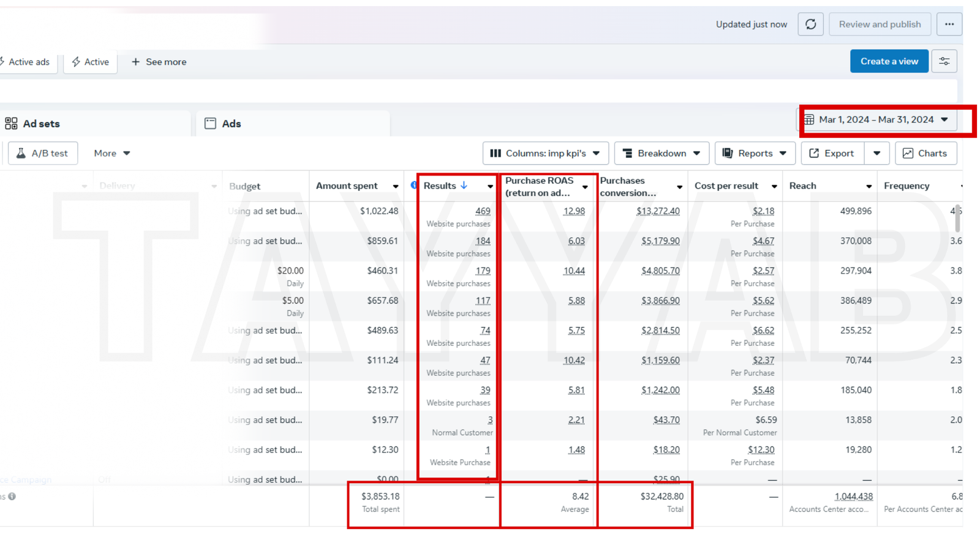
Task: Switch to the Ads tab
Action: 231,124
